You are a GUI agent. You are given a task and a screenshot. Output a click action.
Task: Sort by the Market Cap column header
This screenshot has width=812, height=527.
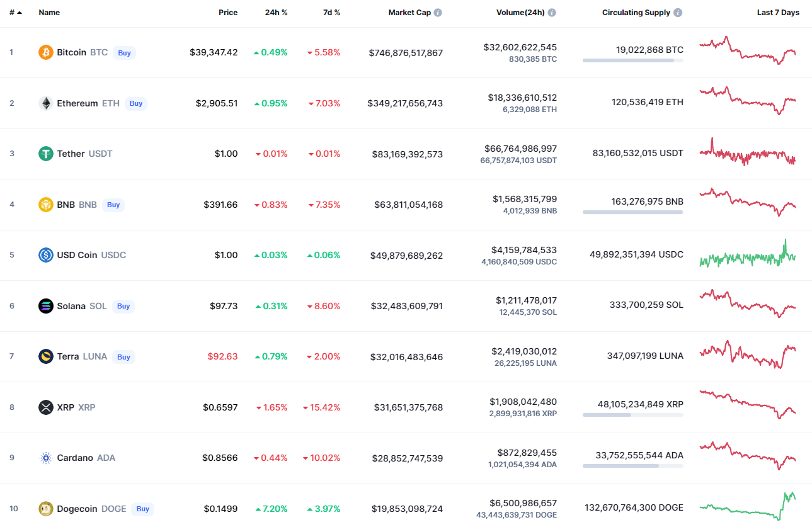[x=409, y=13]
